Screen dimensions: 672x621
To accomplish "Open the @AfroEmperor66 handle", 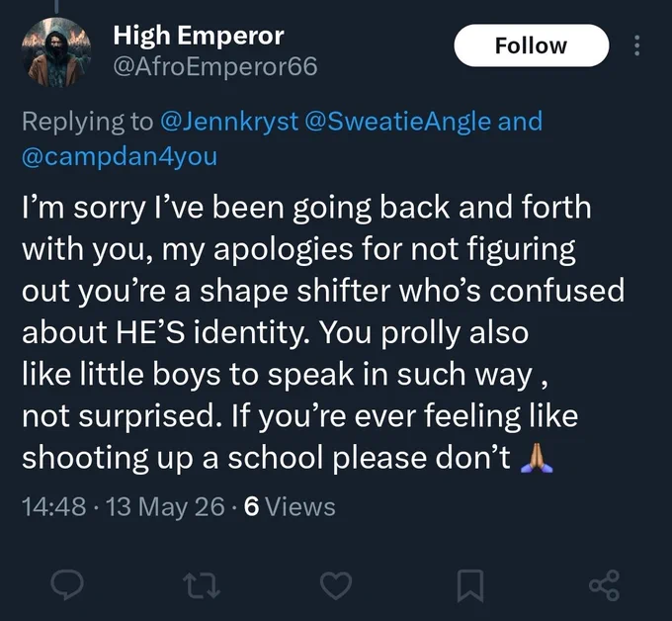I will coord(215,66).
